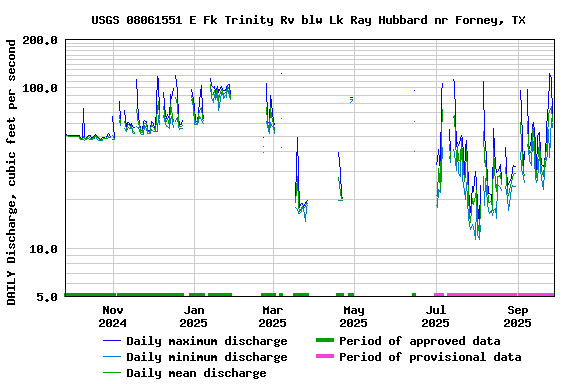Image resolution: width=576 pixels, height=384 pixels.
Task: Click the '10.0' y-axis value
Action: coord(43,249)
